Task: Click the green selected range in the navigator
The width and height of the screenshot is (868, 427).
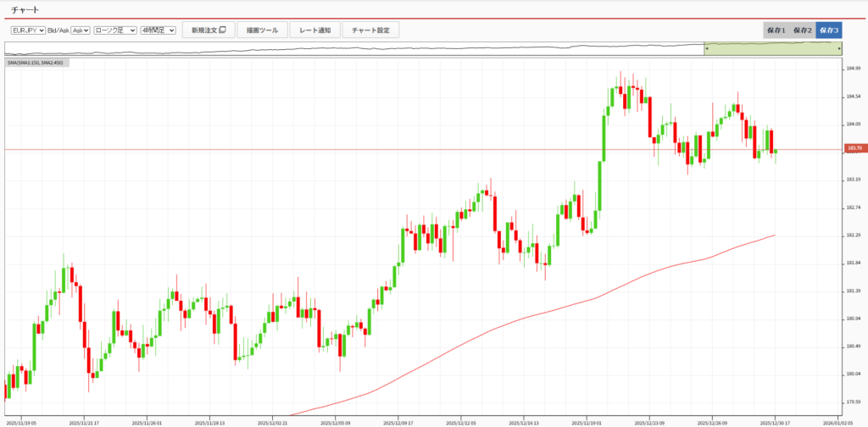Action: click(x=771, y=49)
